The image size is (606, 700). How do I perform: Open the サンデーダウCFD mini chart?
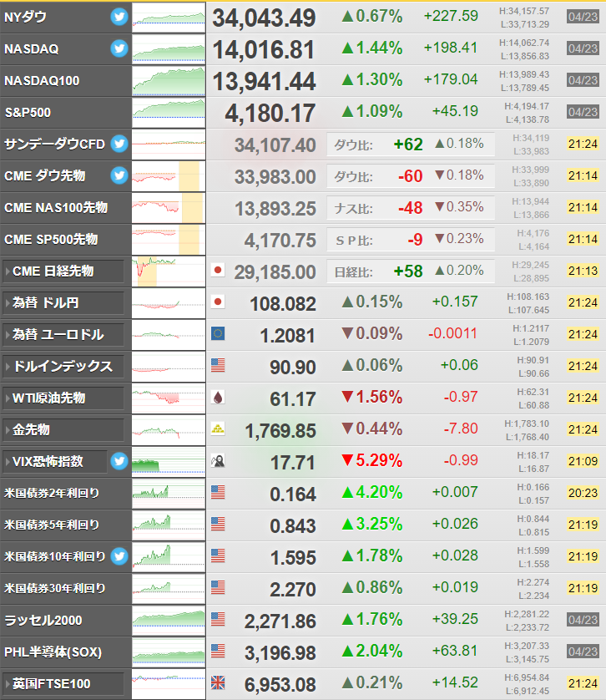coord(169,145)
